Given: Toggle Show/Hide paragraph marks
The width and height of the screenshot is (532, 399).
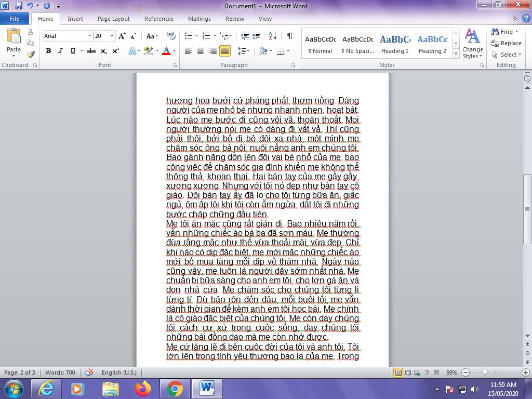Looking at the screenshot, I should 290,36.
